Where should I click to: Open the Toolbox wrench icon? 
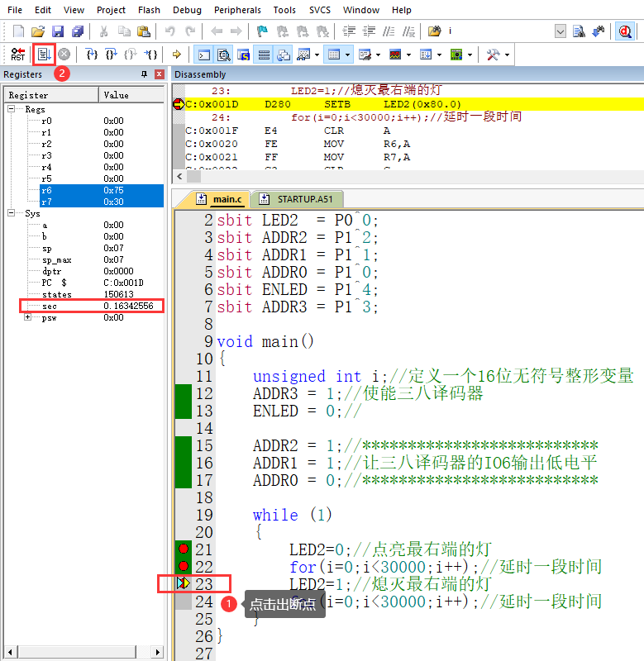pyautogui.click(x=493, y=55)
